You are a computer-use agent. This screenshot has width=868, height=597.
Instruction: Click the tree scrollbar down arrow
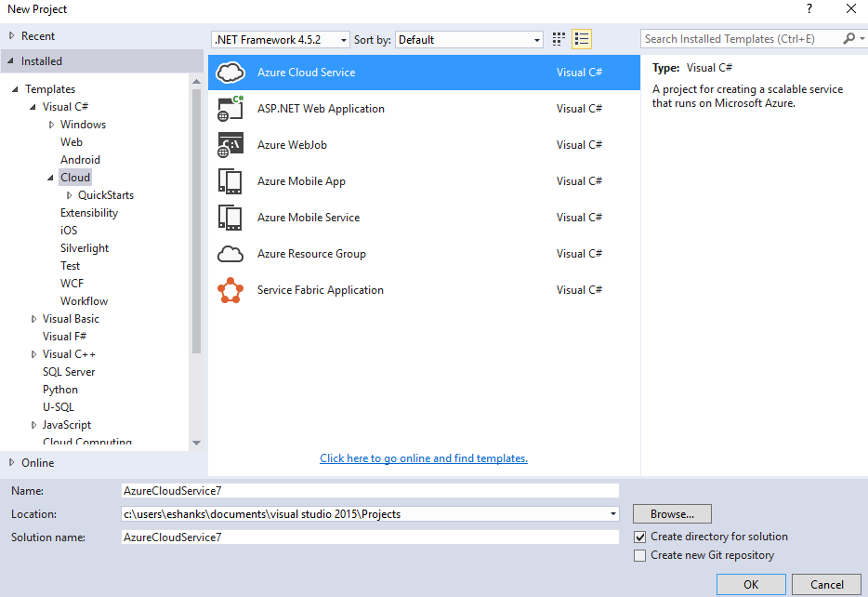pyautogui.click(x=196, y=443)
